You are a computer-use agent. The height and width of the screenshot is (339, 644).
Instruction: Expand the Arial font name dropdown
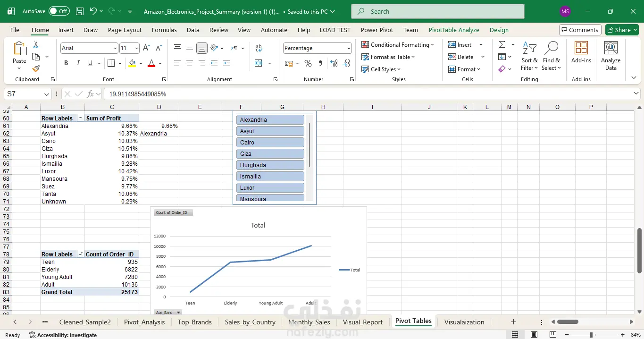coord(115,48)
